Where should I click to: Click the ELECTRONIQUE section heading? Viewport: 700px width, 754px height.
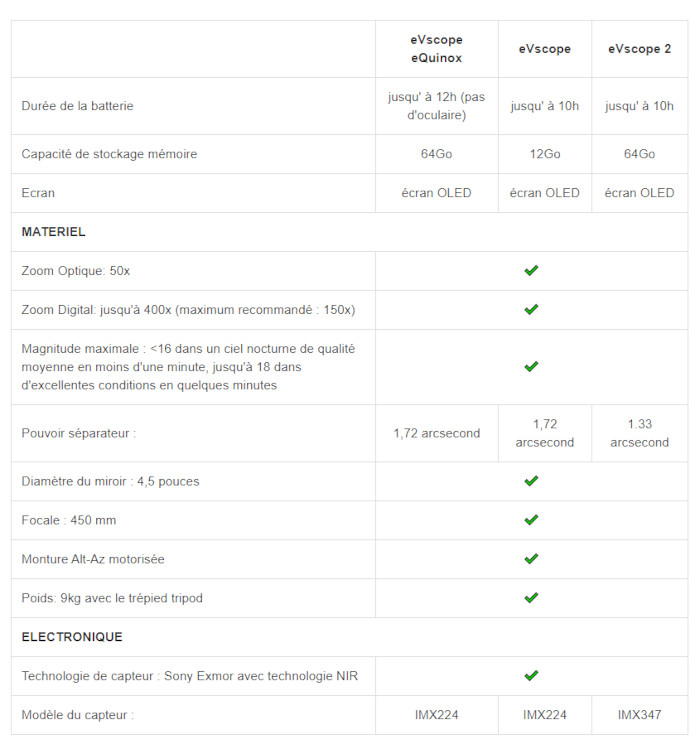click(x=72, y=637)
